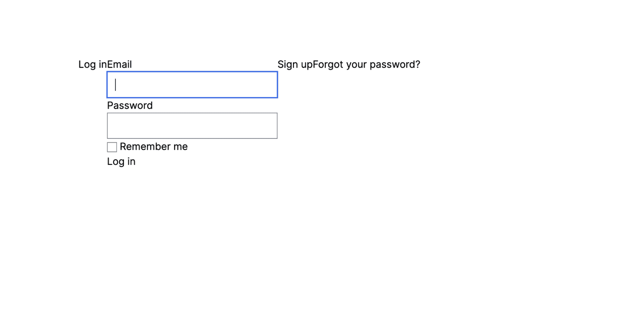Click the text box under Password
644x313 pixels.
tap(192, 126)
